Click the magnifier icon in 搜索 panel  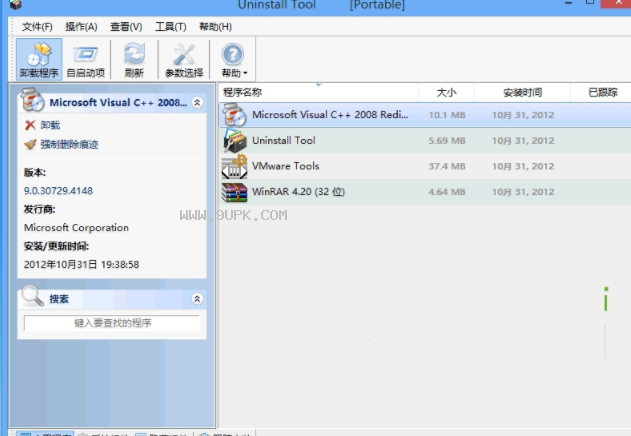tap(32, 296)
